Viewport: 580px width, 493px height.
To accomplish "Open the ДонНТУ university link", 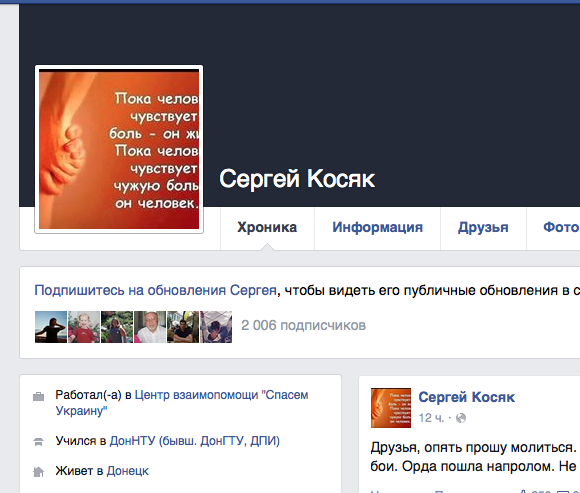I will [x=195, y=441].
